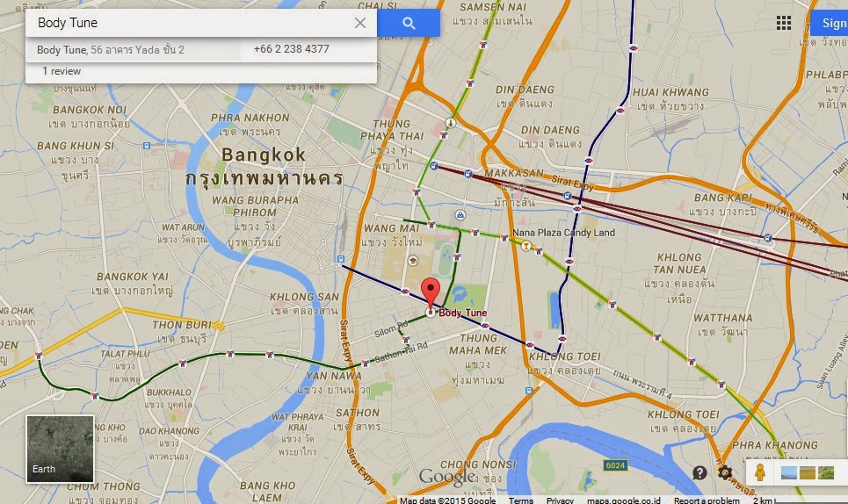The width and height of the screenshot is (848, 504).
Task: Click Report a problem link
Action: point(707,500)
